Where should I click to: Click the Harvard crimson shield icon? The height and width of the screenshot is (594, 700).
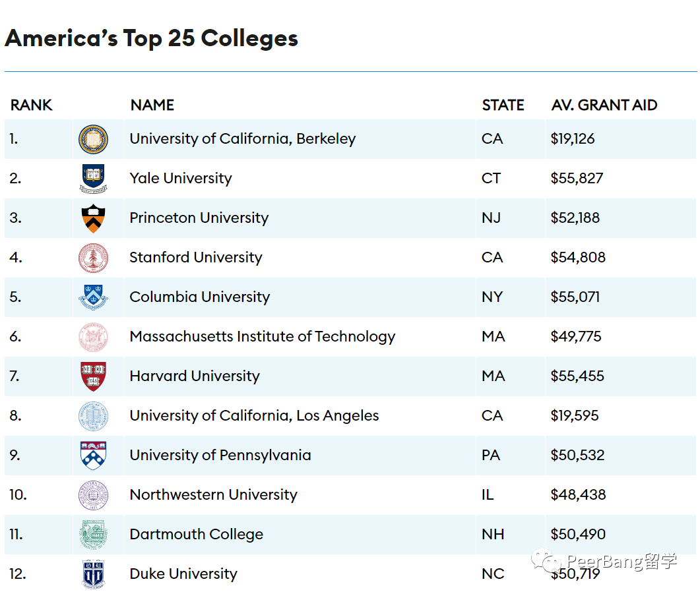coord(93,376)
